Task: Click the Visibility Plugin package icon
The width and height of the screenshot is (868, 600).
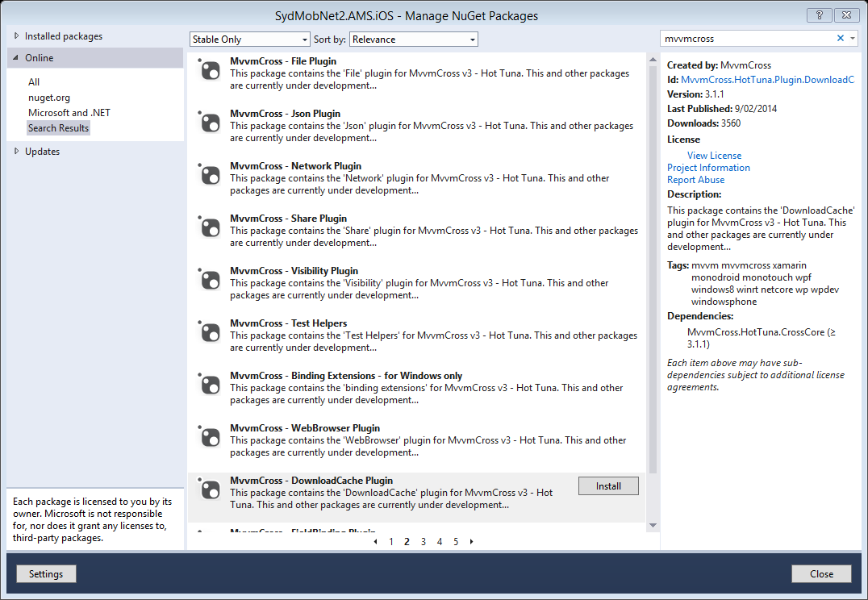Action: (x=209, y=280)
